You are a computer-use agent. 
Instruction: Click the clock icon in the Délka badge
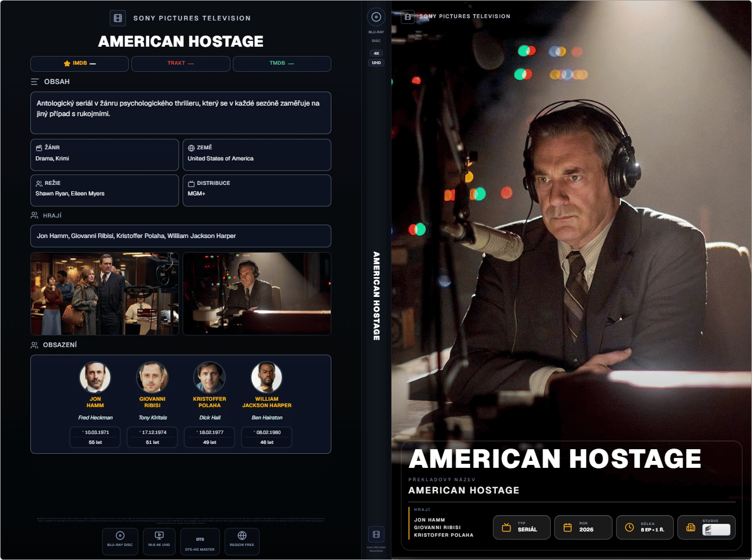(x=629, y=527)
